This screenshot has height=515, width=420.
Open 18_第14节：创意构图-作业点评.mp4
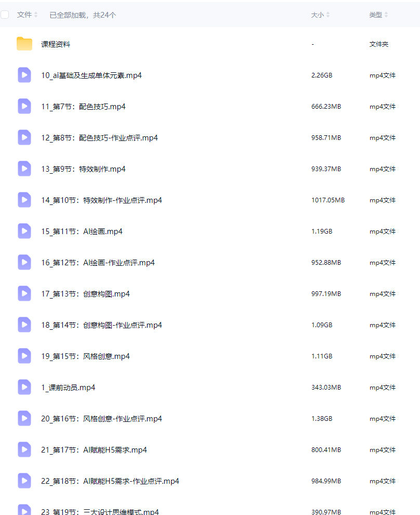[101, 325]
